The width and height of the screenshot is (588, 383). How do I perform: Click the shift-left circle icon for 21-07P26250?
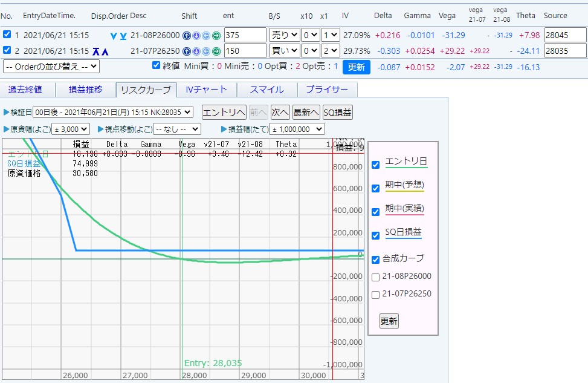click(x=206, y=51)
